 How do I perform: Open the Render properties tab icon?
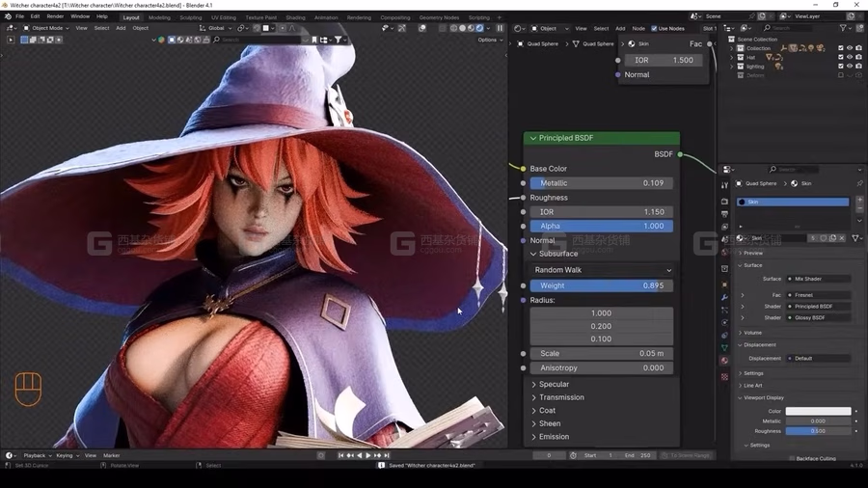pyautogui.click(x=724, y=202)
